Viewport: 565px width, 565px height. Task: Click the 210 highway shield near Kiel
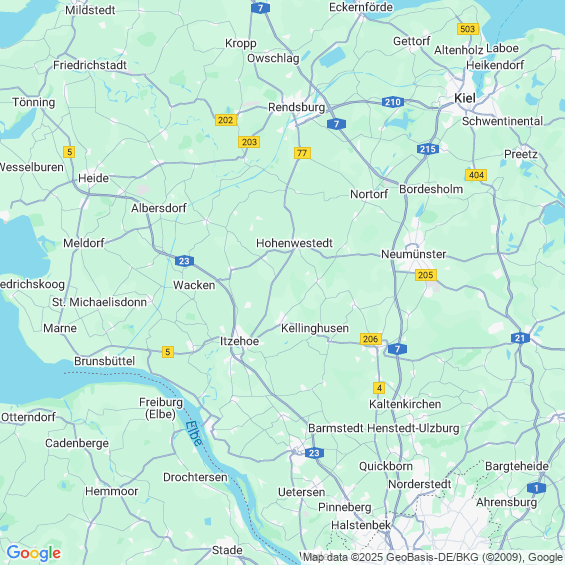393,102
